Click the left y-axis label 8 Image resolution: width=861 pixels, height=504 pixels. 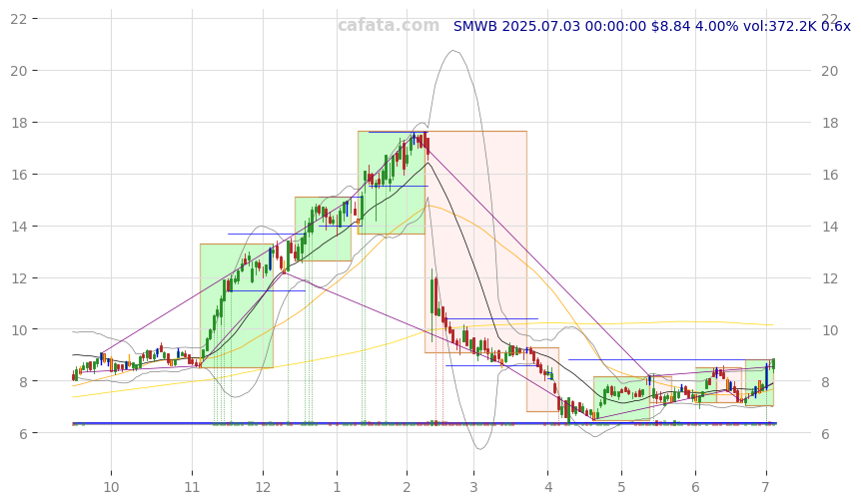pyautogui.click(x=24, y=381)
